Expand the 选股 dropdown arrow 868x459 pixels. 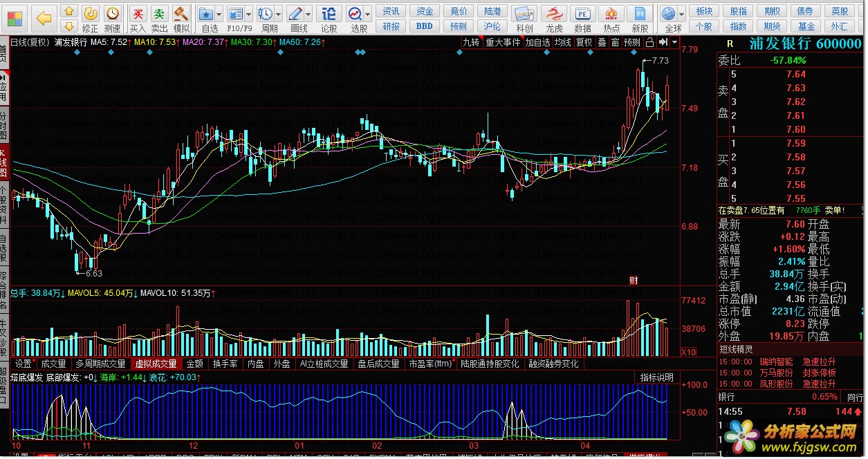[x=368, y=14]
